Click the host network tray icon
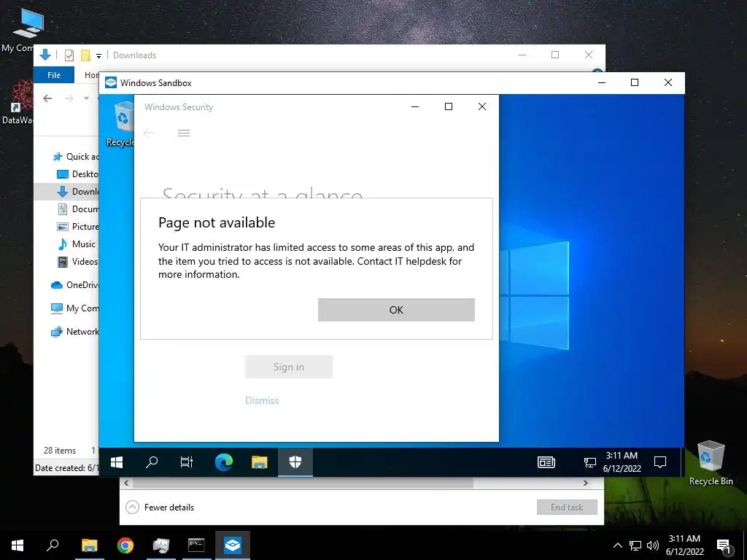This screenshot has width=747, height=560. (x=635, y=545)
